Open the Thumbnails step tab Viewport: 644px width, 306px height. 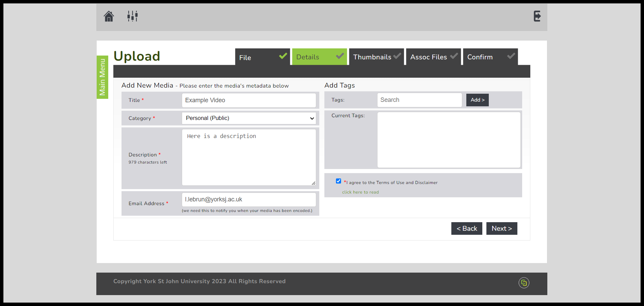[x=376, y=57]
